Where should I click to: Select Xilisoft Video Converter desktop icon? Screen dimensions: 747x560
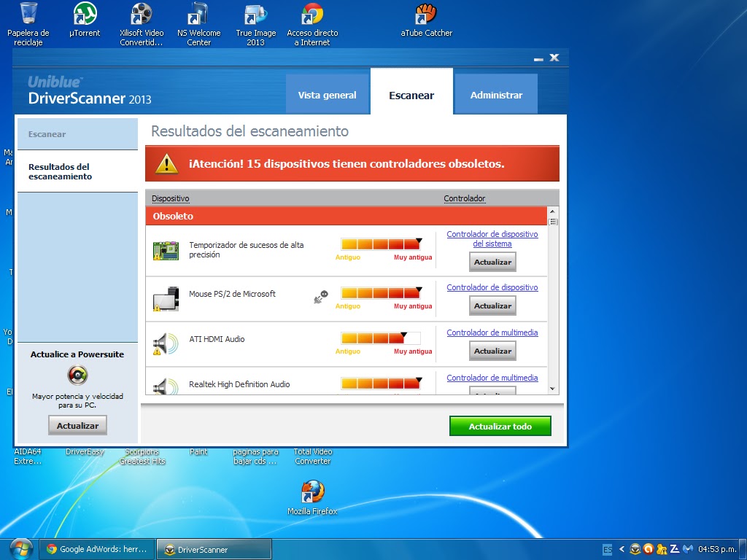pos(142,24)
